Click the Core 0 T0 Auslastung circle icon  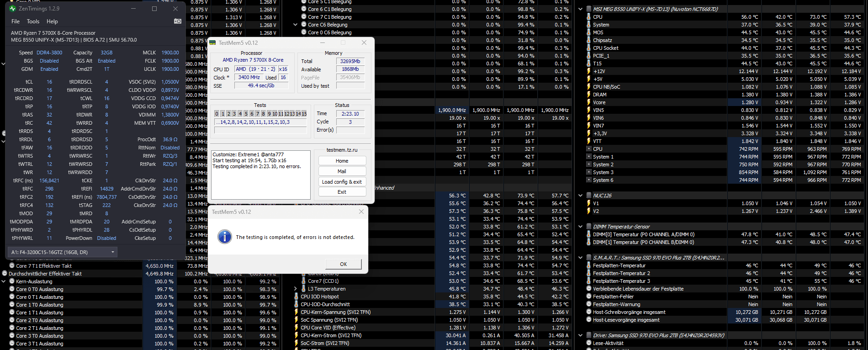coord(12,289)
